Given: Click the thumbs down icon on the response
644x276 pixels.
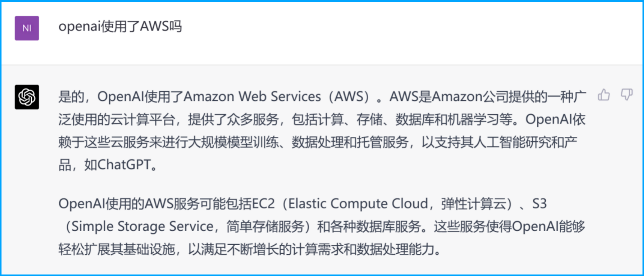Looking at the screenshot, I should [x=626, y=95].
